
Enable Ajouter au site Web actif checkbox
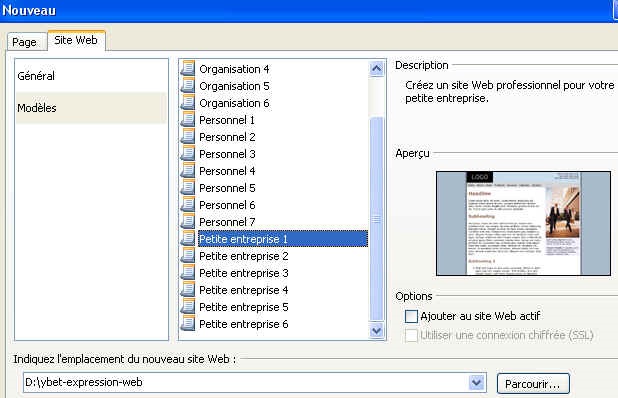click(411, 316)
